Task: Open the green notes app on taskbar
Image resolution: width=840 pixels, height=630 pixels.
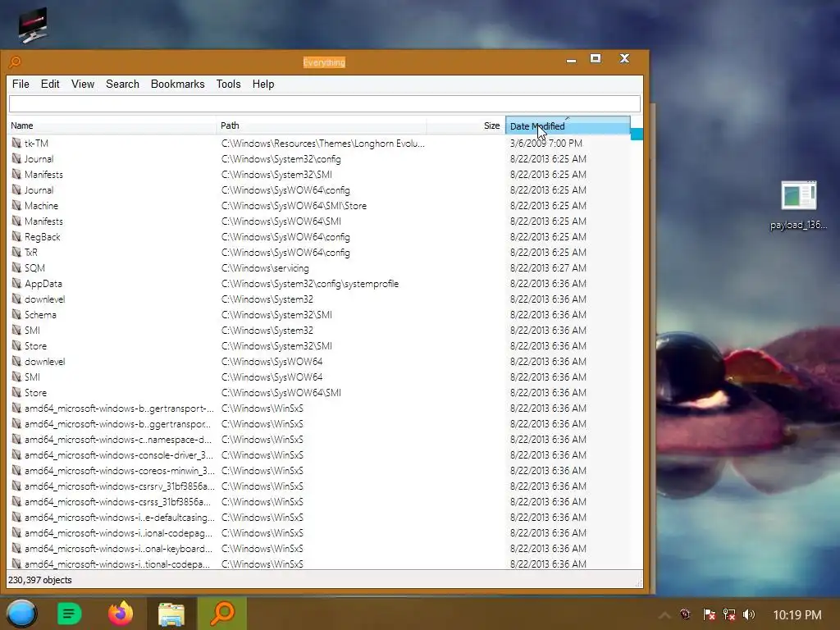Action: (70, 614)
